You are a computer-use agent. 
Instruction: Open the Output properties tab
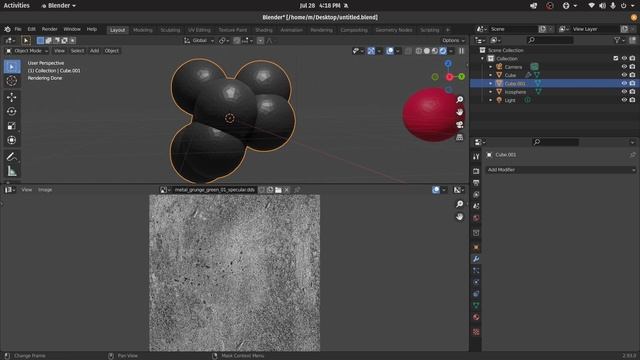pyautogui.click(x=476, y=183)
